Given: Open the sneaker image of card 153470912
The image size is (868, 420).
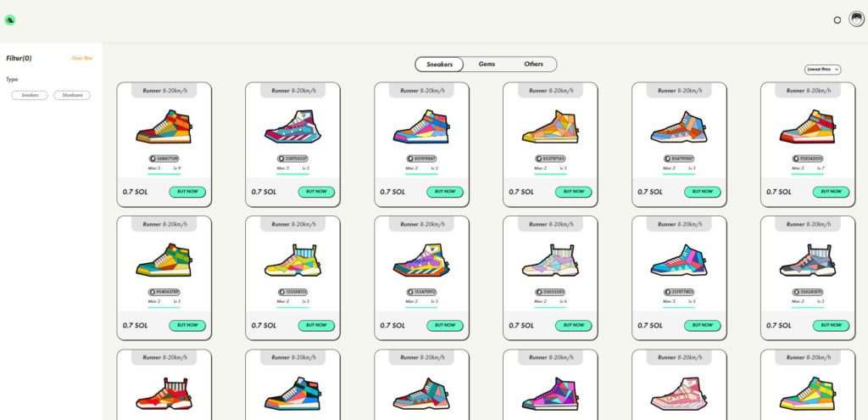Looking at the screenshot, I should pyautogui.click(x=421, y=261).
